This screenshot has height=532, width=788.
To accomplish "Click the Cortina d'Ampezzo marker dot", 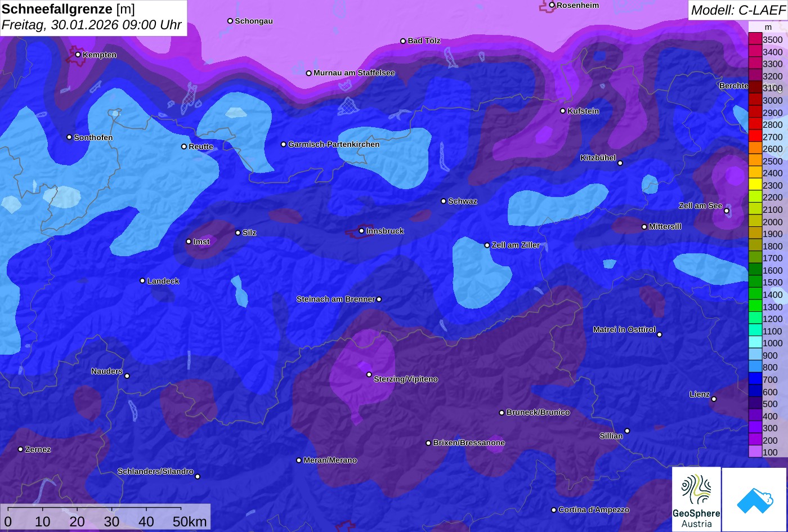I will [554, 510].
